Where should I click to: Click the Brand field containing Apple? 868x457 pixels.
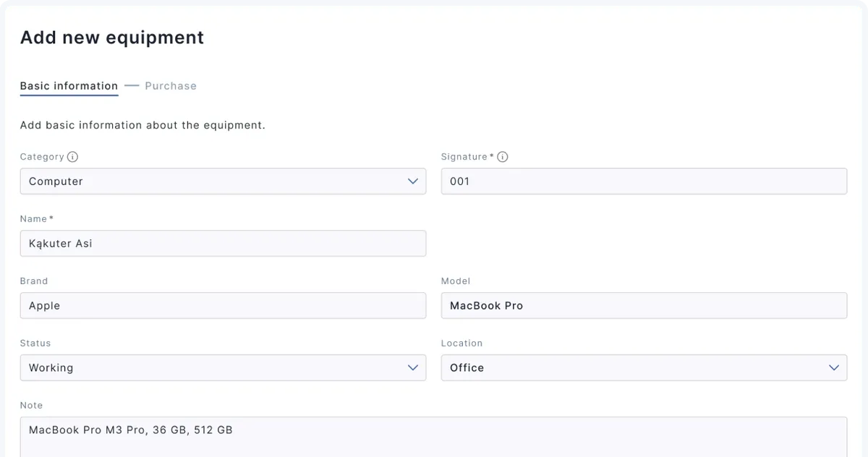tap(223, 306)
